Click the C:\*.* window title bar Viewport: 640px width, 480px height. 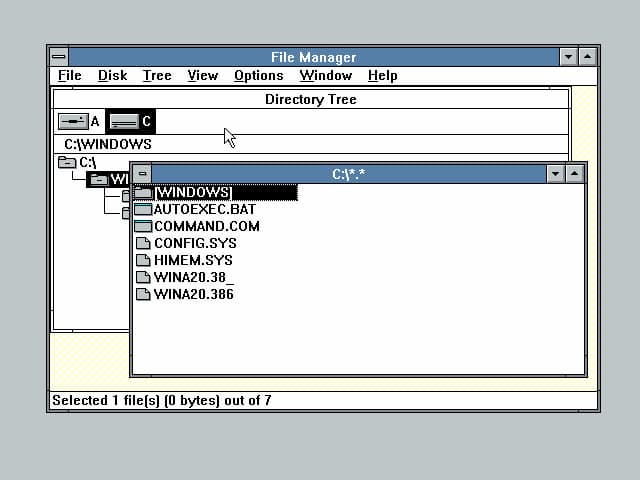349,174
